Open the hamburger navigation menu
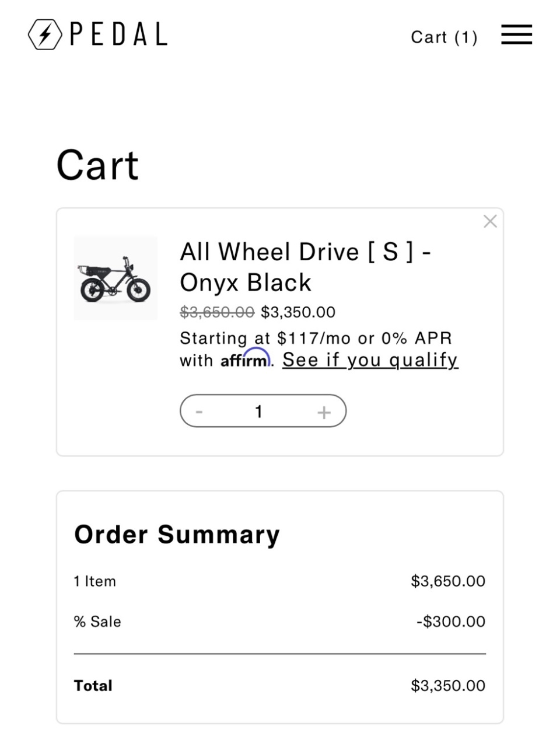Image resolution: width=560 pixels, height=729 pixels. (x=516, y=35)
